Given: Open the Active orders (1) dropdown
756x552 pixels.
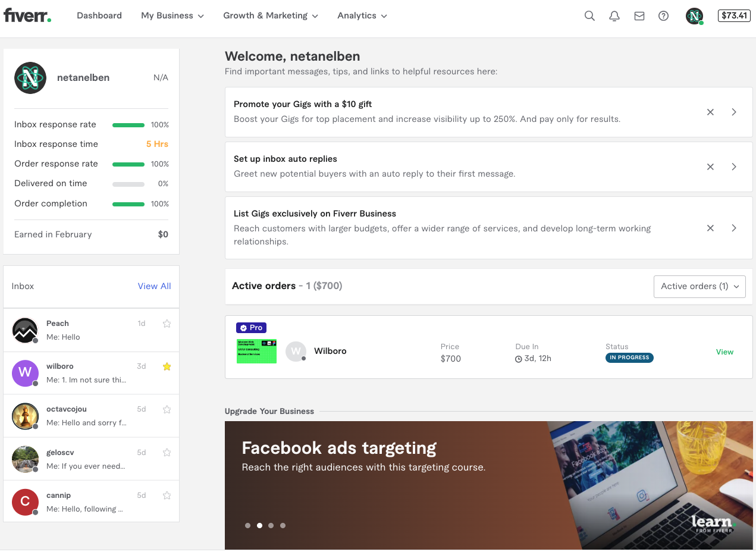Looking at the screenshot, I should 699,286.
